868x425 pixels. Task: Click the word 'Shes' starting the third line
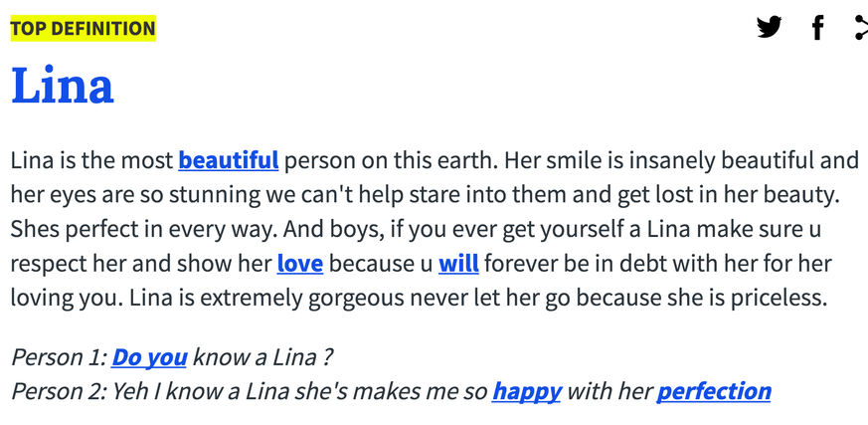(x=35, y=229)
